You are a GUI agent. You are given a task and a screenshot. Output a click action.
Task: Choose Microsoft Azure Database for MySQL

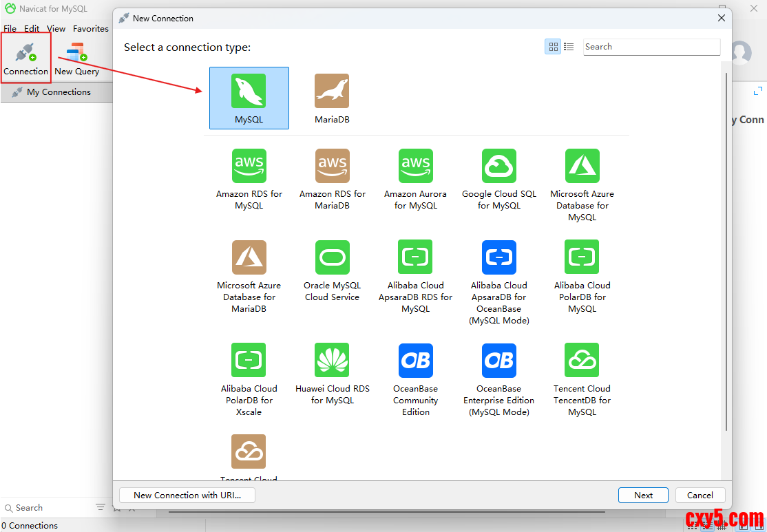(x=582, y=167)
